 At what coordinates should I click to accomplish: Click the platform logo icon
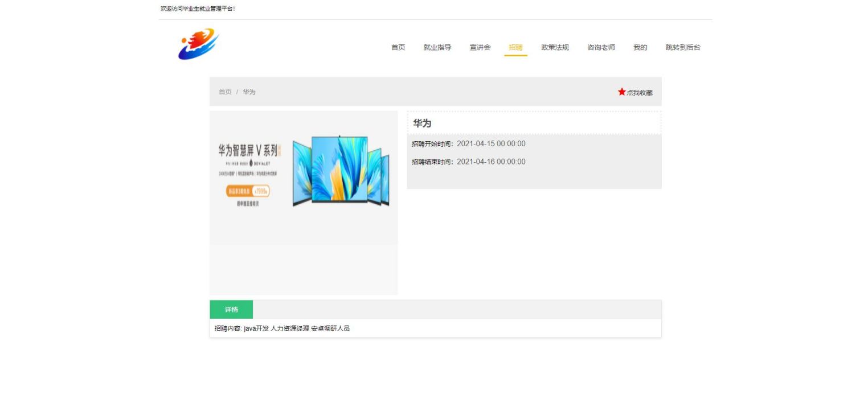198,44
